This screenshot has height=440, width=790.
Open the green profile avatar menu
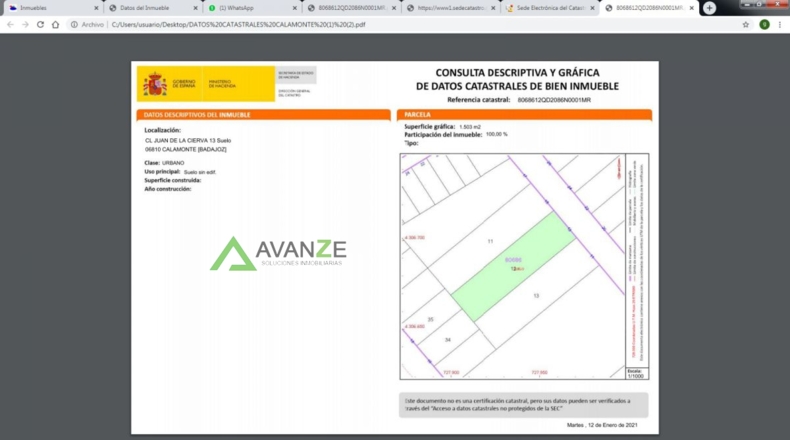tap(764, 25)
